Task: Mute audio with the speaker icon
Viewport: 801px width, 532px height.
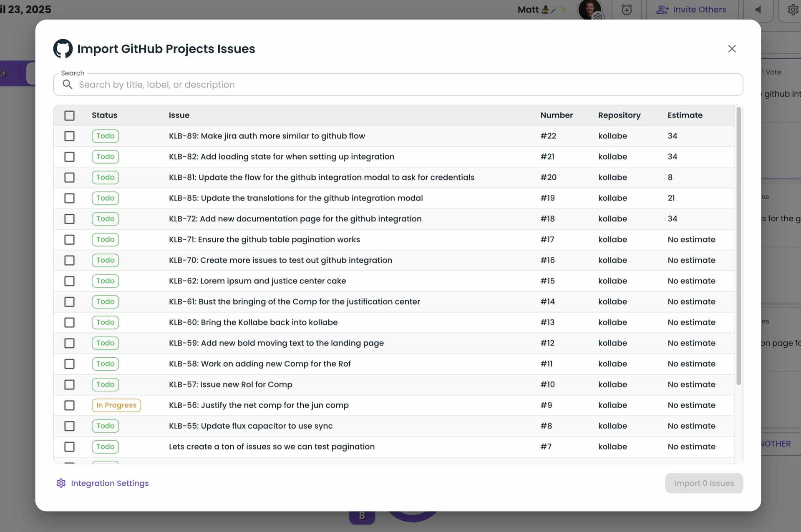Action: tap(759, 9)
